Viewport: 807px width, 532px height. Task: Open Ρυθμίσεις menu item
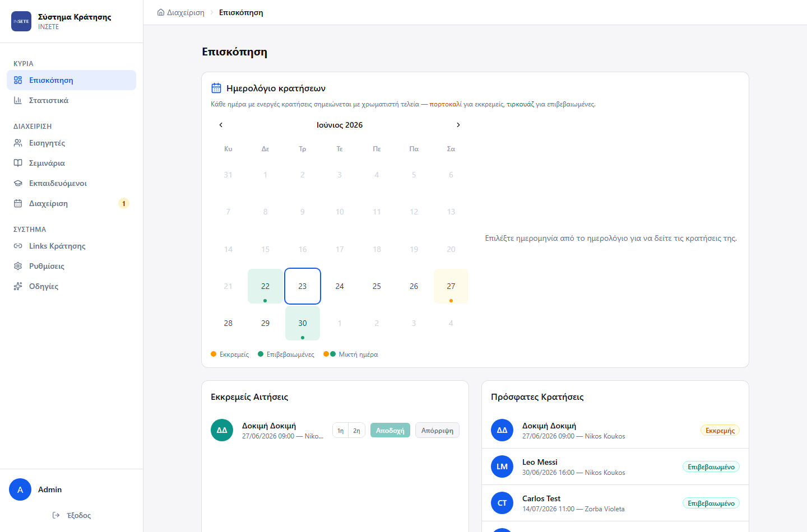(x=71, y=266)
